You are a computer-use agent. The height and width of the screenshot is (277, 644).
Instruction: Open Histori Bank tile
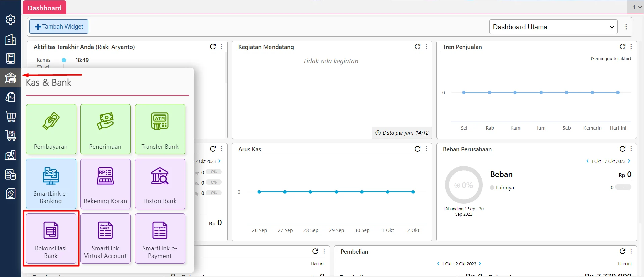160,184
